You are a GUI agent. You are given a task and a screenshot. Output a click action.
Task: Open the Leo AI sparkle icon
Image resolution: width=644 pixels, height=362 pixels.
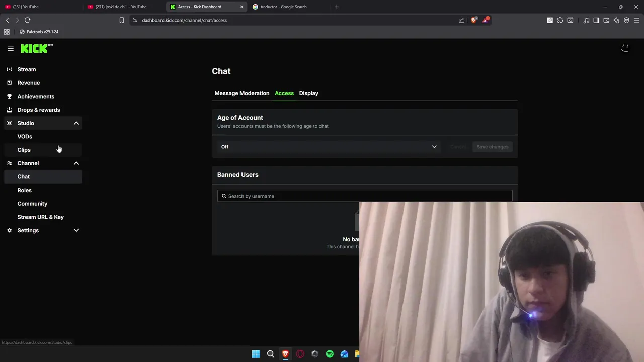(616, 20)
